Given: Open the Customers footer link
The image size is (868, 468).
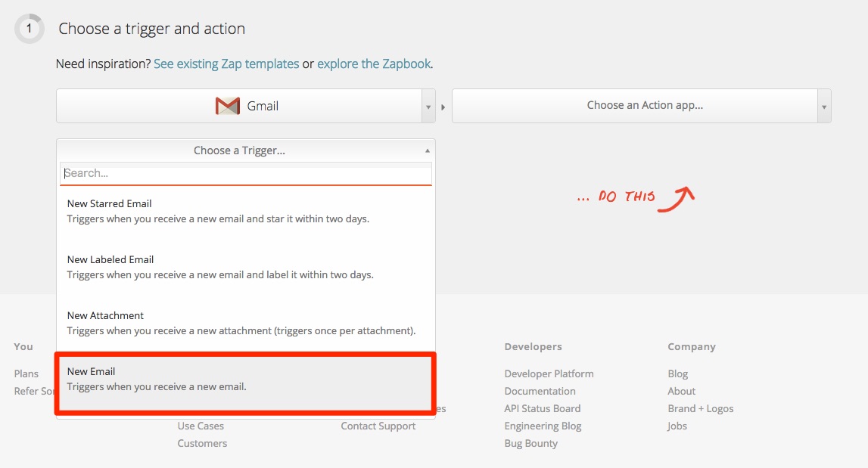Looking at the screenshot, I should tap(202, 443).
